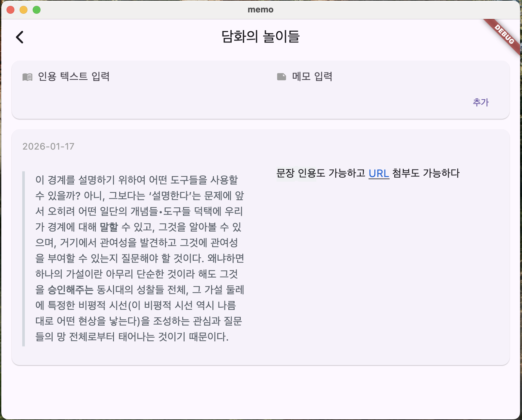Click the page heading 담화의 놀이들

coord(260,37)
